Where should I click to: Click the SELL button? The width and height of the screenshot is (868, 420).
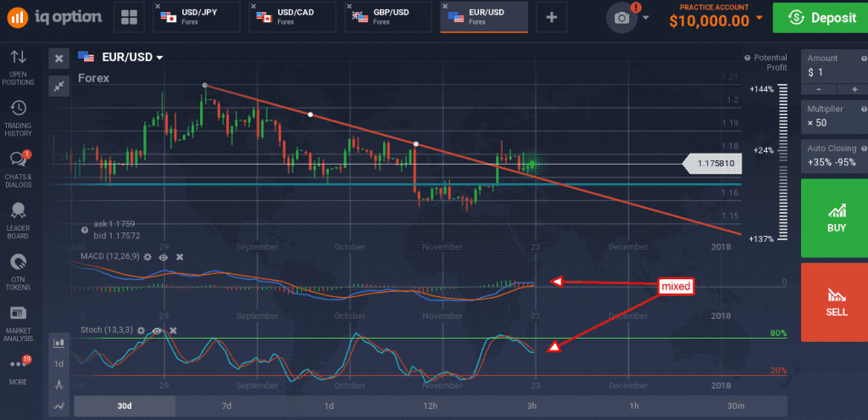(x=834, y=302)
